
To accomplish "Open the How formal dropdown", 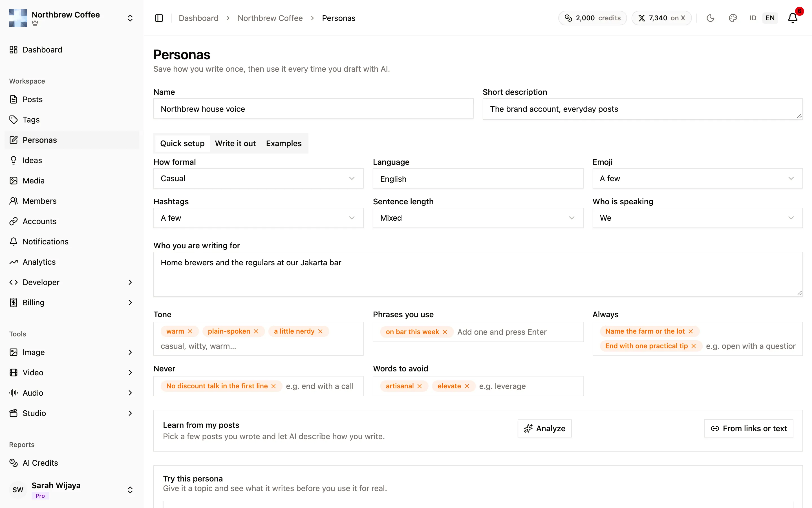I will tap(258, 178).
